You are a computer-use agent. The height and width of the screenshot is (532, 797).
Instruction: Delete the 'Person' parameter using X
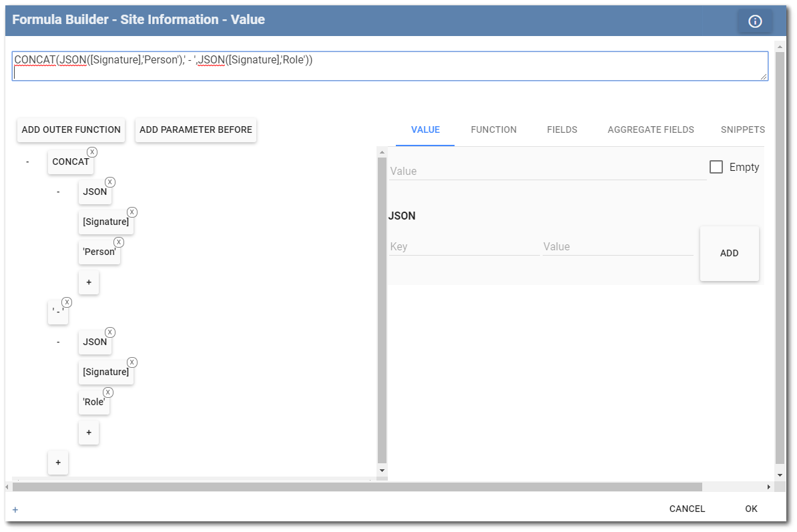click(x=119, y=242)
